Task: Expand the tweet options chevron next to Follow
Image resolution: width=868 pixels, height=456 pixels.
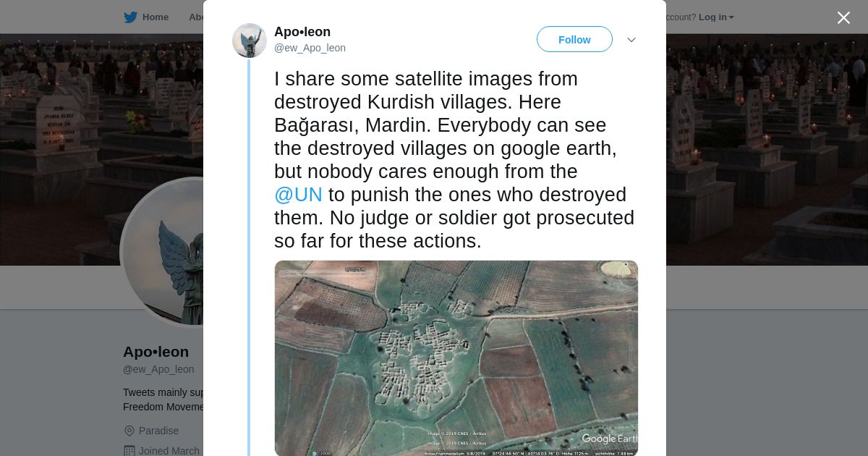Action: click(x=631, y=40)
